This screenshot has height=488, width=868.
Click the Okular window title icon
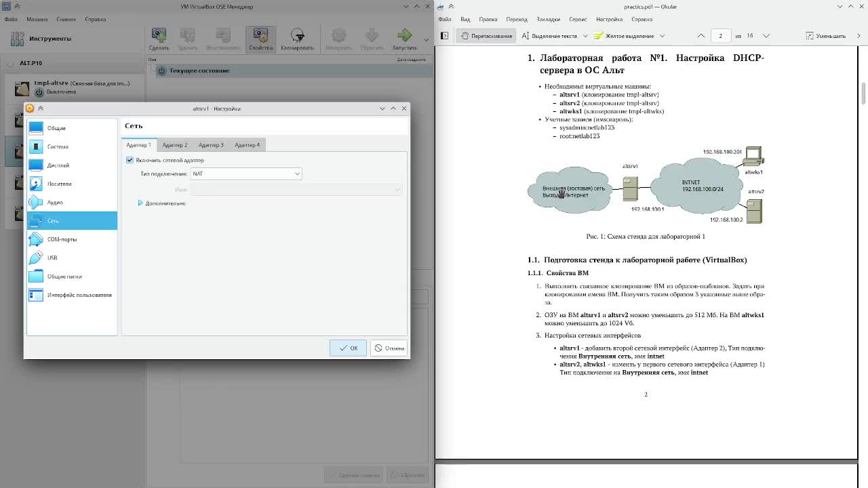point(441,6)
